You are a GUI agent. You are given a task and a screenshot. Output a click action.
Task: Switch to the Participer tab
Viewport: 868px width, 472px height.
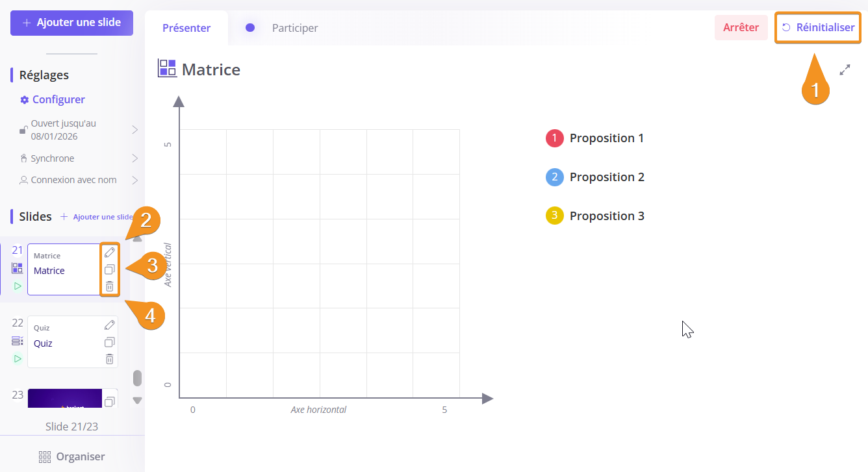click(x=294, y=28)
